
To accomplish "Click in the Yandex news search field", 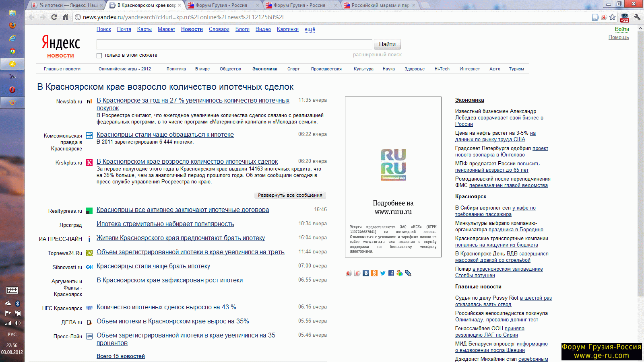I will (x=234, y=44).
